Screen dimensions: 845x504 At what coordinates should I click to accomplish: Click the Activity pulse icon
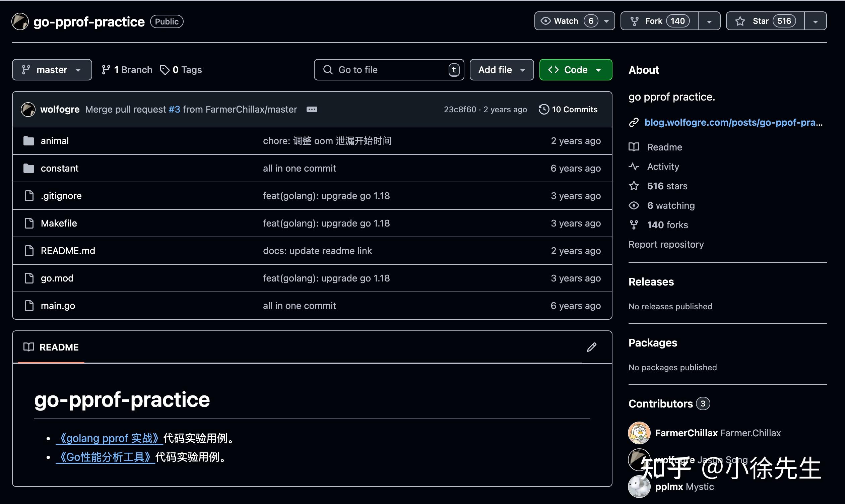[634, 167]
